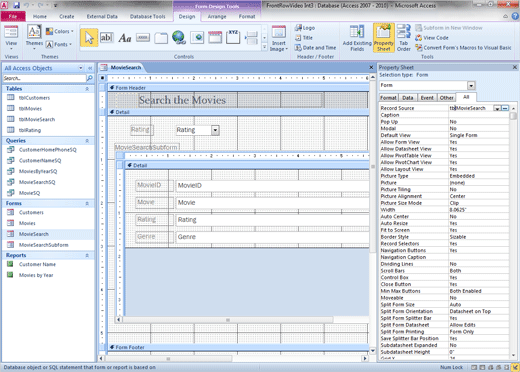This screenshot has height=372, width=520.
Task: Open the MovieSearchSQ query
Action: click(37, 182)
